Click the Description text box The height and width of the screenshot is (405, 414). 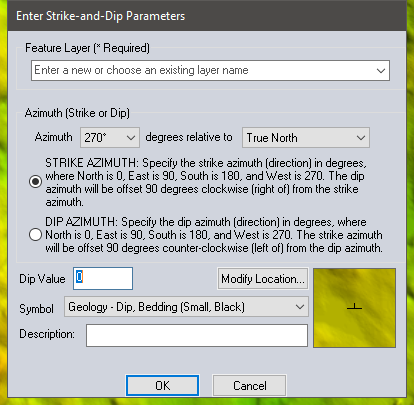197,335
